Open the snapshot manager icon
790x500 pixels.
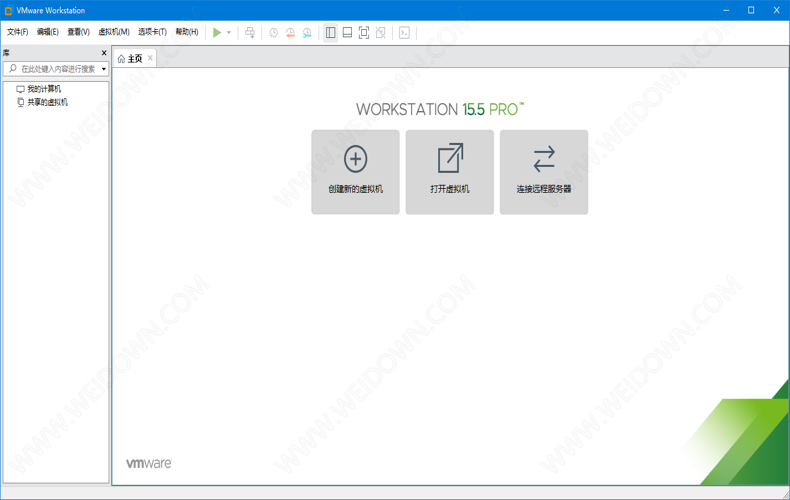307,32
